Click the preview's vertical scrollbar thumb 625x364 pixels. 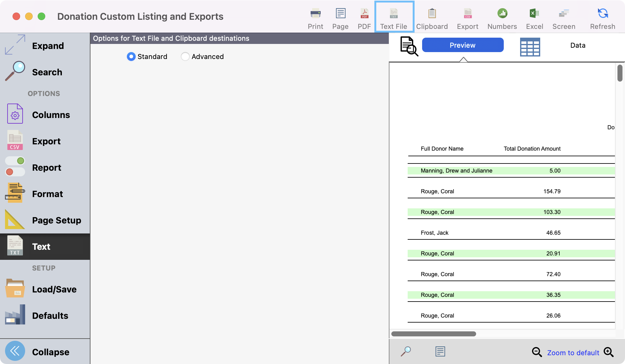[620, 73]
